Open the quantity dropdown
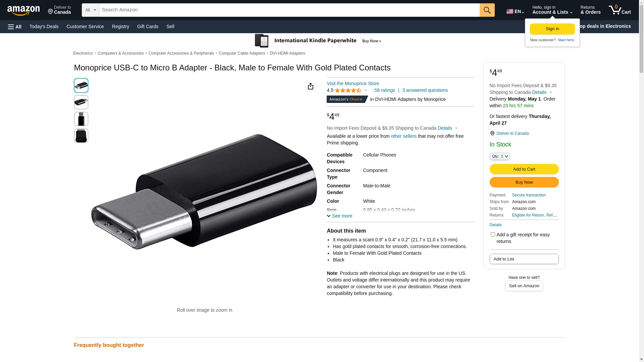 (500, 156)
